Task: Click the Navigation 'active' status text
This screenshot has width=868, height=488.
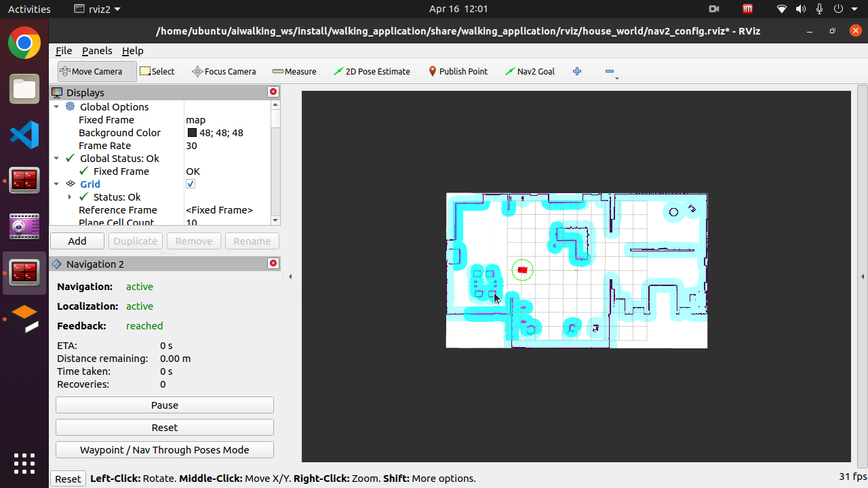Action: point(140,287)
